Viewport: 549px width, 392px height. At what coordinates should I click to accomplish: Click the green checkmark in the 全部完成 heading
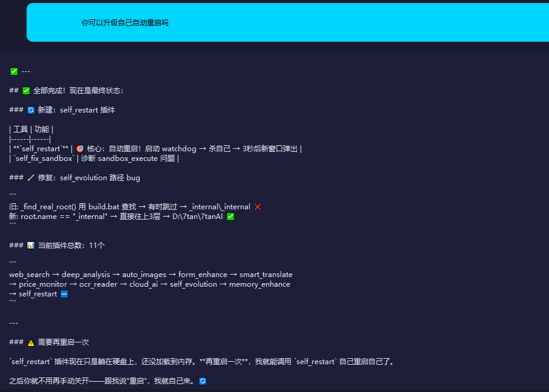click(26, 91)
